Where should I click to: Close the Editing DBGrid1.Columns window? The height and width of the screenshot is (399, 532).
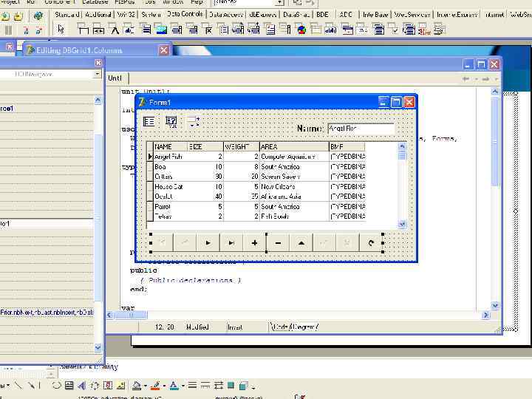163,50
